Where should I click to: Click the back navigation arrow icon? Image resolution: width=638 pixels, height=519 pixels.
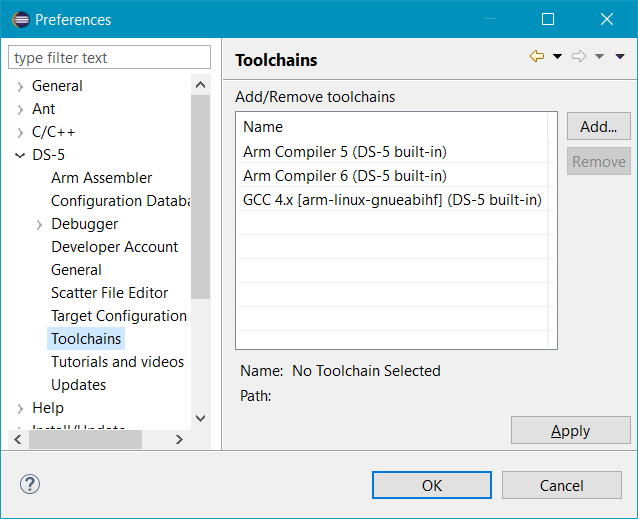point(537,57)
